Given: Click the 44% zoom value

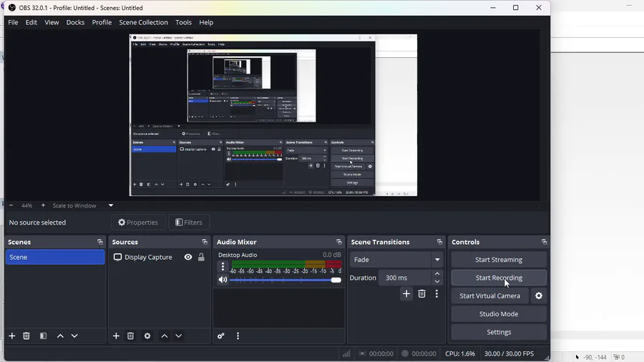Looking at the screenshot, I should 26,205.
